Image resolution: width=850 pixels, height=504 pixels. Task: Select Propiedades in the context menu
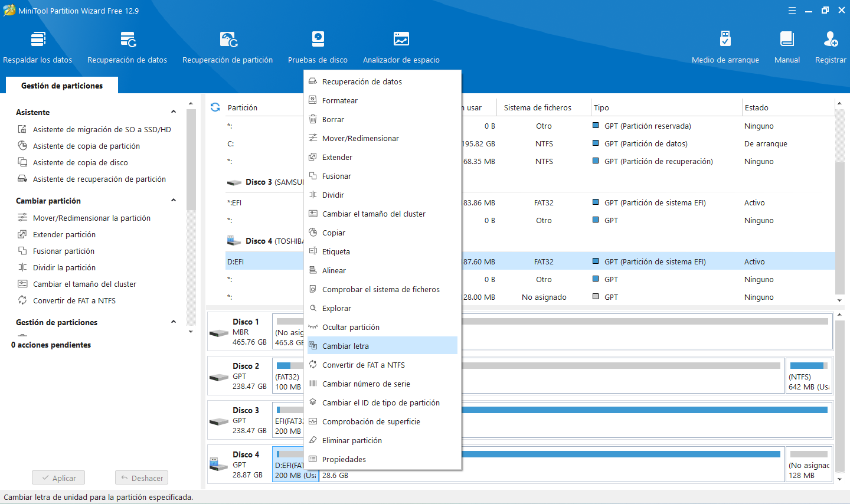(344, 459)
